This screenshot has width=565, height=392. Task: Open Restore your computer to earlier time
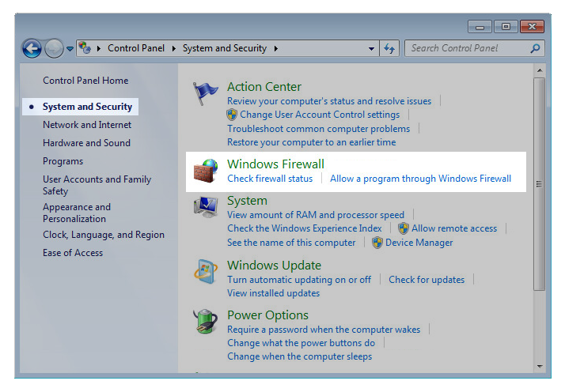pyautogui.click(x=311, y=142)
